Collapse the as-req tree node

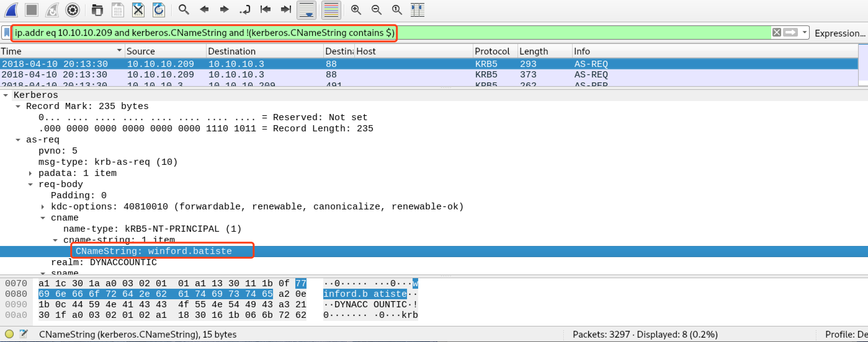pos(18,140)
